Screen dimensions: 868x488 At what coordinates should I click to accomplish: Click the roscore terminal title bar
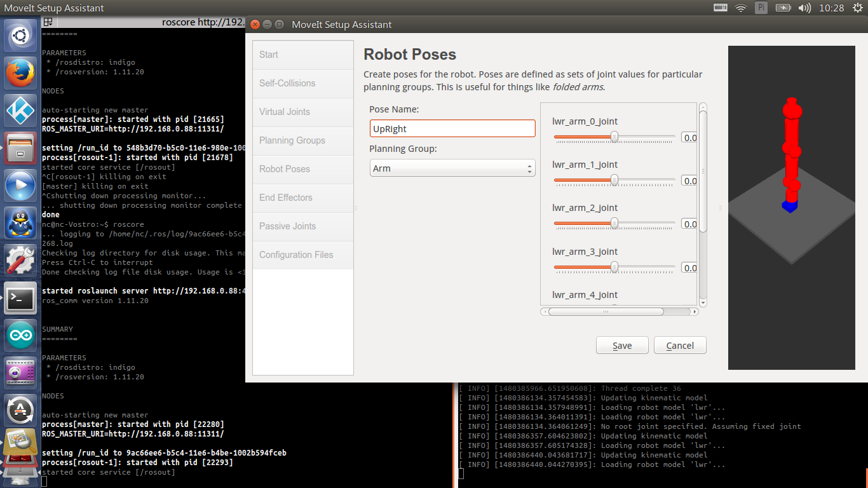(x=143, y=22)
